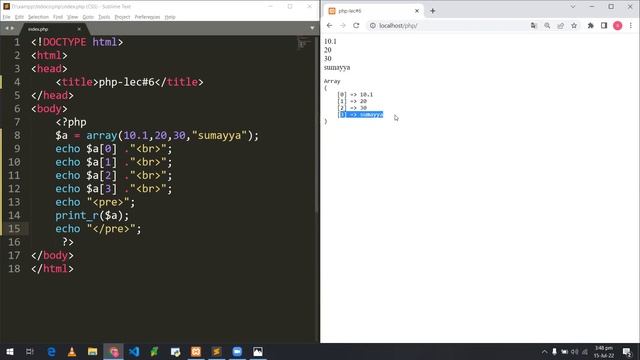This screenshot has width=640, height=360.
Task: Open the translate page icon
Action: tap(533, 25)
